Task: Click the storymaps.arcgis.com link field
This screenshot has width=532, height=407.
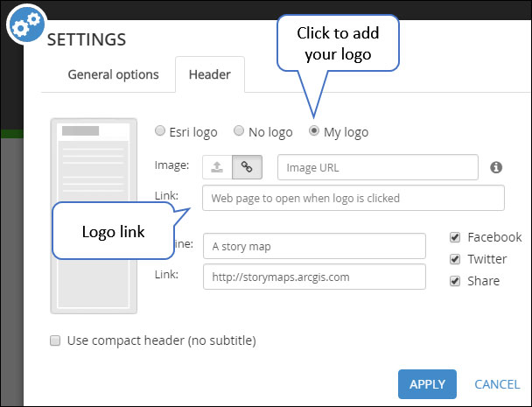Action: point(314,276)
